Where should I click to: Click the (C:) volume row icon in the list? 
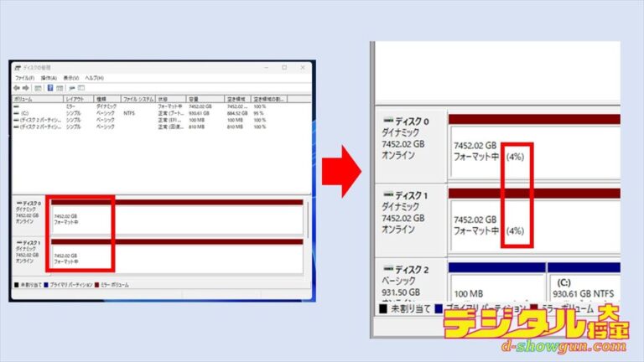(x=16, y=112)
